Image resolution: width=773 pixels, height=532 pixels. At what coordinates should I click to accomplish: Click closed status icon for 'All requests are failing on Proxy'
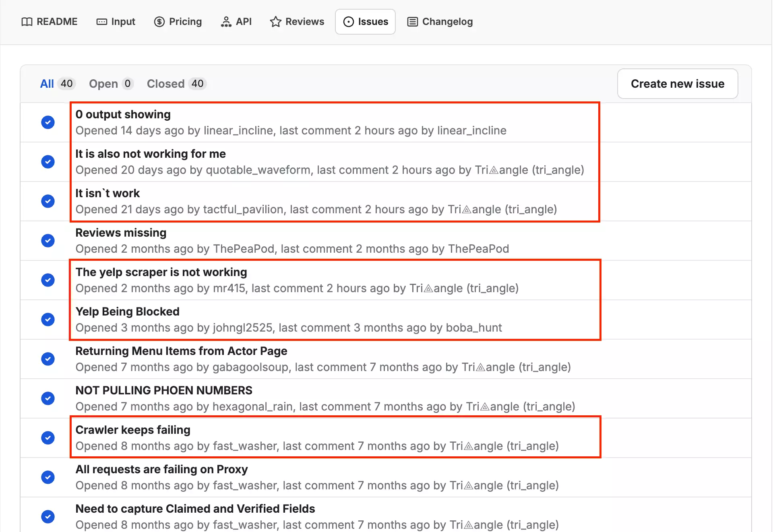[x=48, y=477]
